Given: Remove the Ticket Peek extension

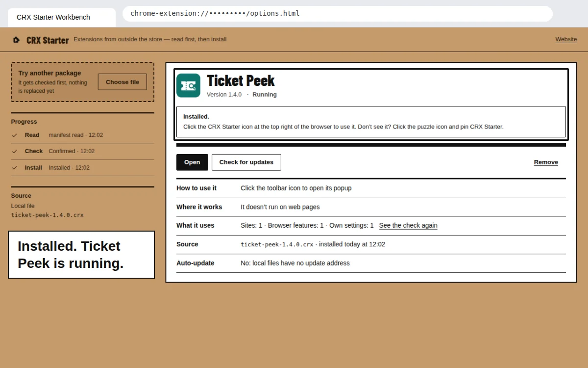Looking at the screenshot, I should coord(546,162).
